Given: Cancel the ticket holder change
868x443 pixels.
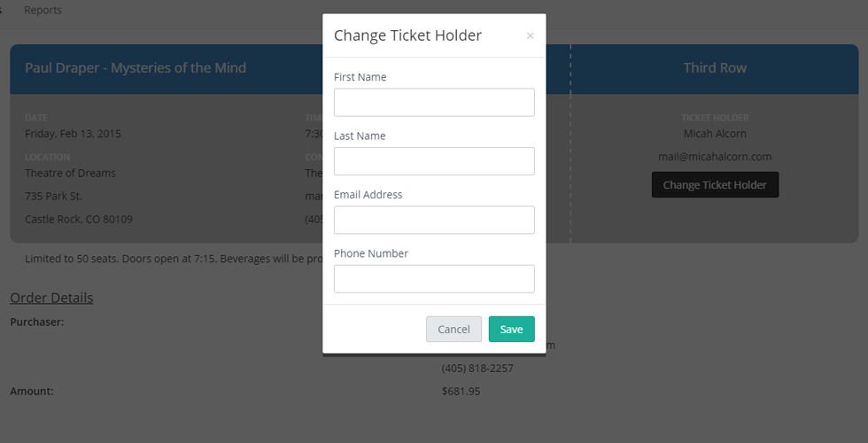Looking at the screenshot, I should (453, 329).
